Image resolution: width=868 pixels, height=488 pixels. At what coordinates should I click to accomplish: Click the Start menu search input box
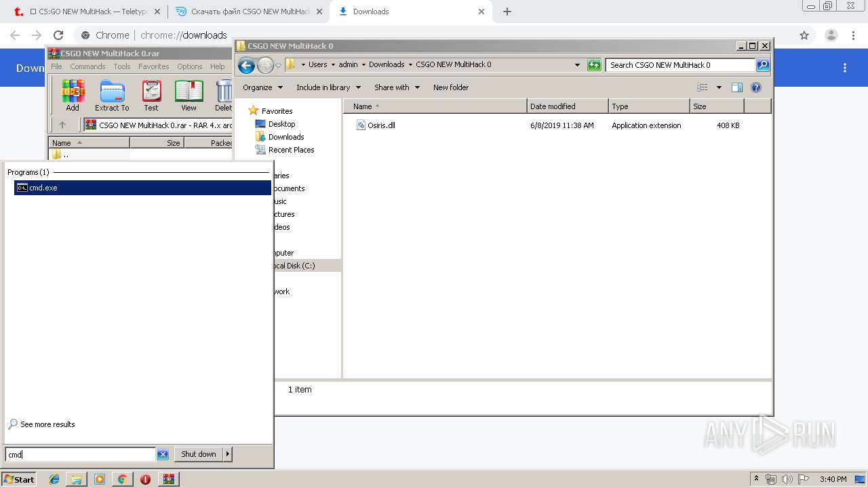(x=81, y=454)
